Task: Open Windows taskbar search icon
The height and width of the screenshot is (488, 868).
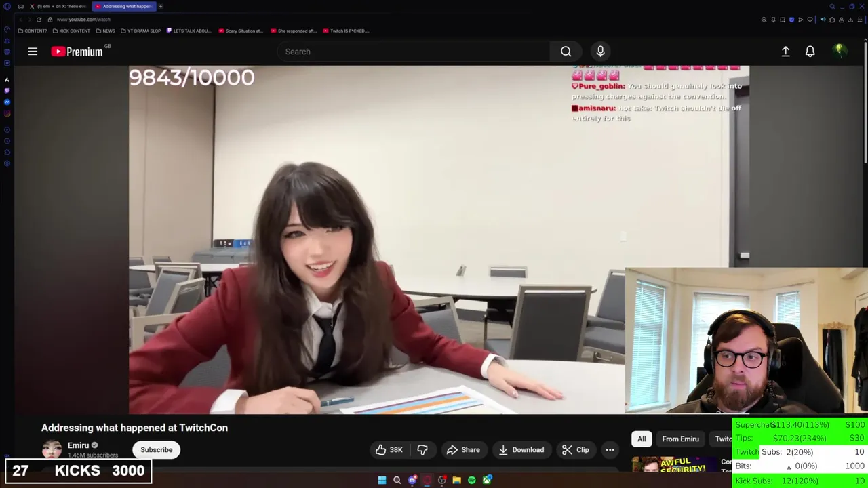Action: coord(397,480)
